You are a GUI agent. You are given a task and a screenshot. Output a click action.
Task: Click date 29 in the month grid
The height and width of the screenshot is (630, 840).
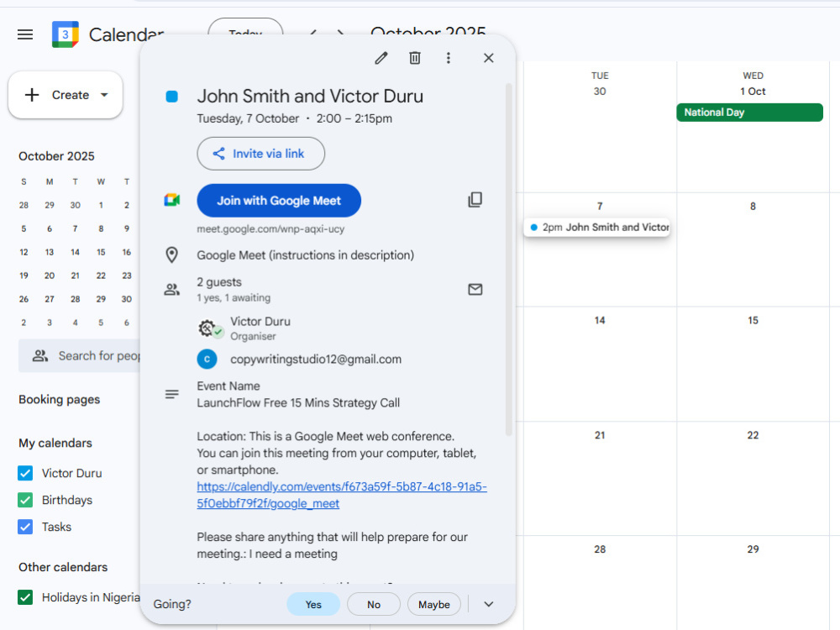753,549
